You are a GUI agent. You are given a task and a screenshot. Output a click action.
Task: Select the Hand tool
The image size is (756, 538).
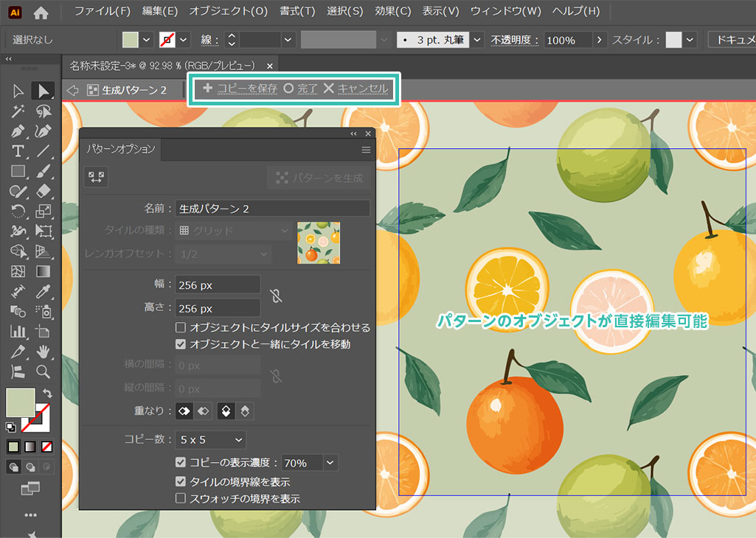[x=44, y=351]
